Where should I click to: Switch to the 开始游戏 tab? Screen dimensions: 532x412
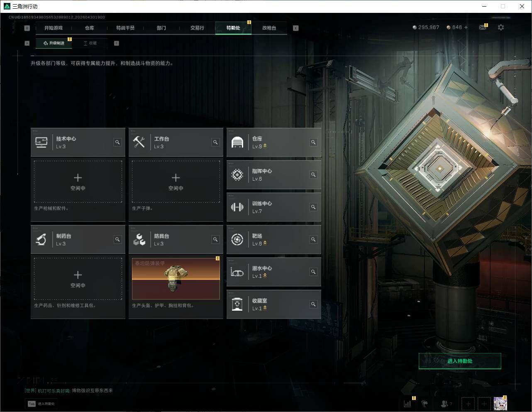point(54,28)
